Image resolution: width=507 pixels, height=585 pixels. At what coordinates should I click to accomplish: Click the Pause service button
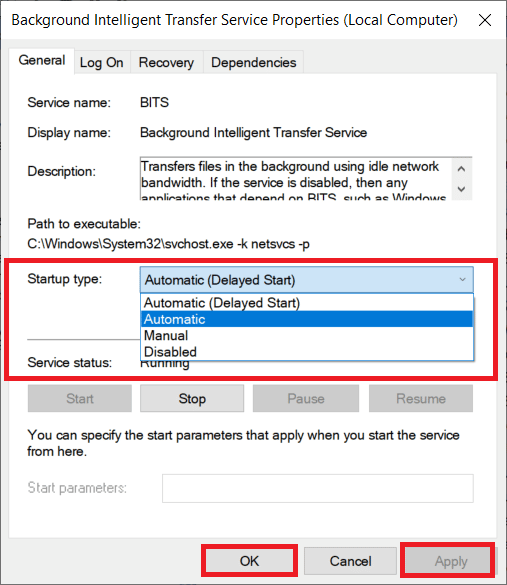click(x=306, y=398)
